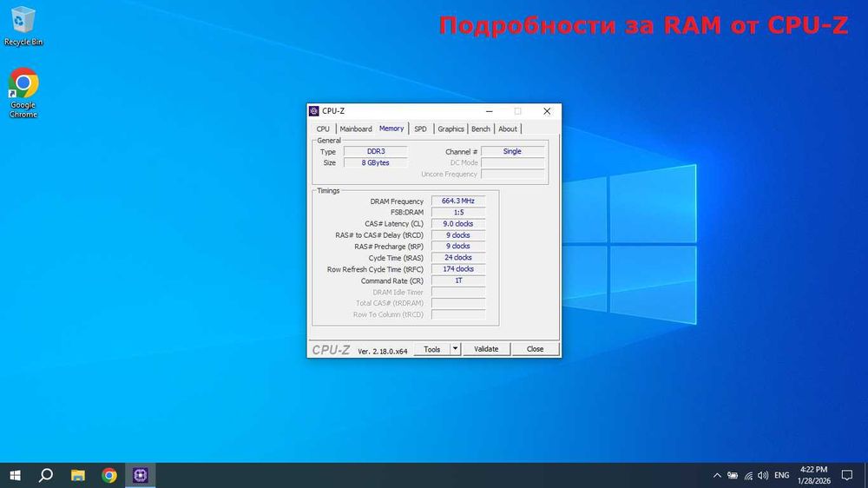Screen dimensions: 868x488
Task: Click the 8 GBytes size field
Action: (x=375, y=163)
